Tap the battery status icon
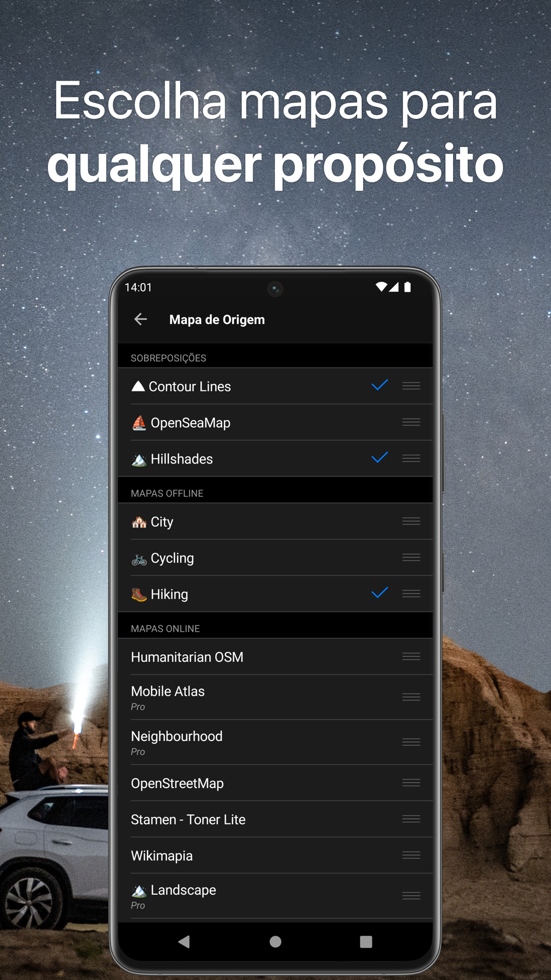551x980 pixels. click(407, 287)
